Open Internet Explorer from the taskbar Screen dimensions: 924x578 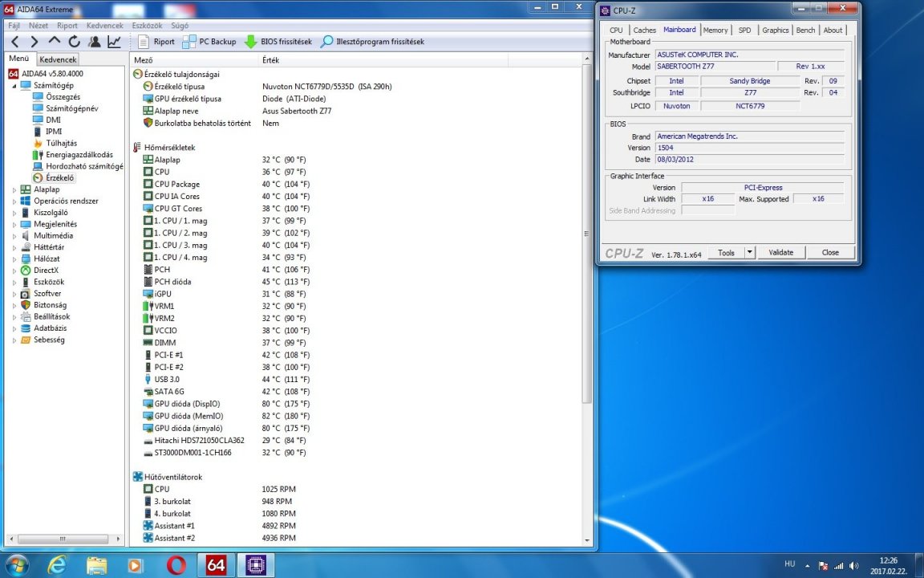pyautogui.click(x=57, y=565)
